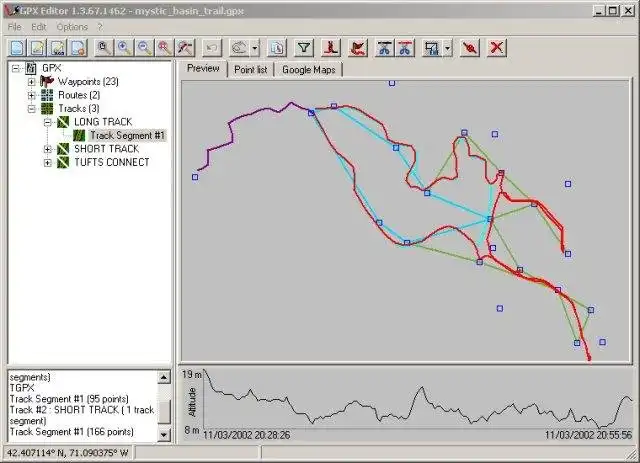This screenshot has width=640, height=463.
Task: Expand the Waypoints (23) tree node
Action: [x=31, y=82]
